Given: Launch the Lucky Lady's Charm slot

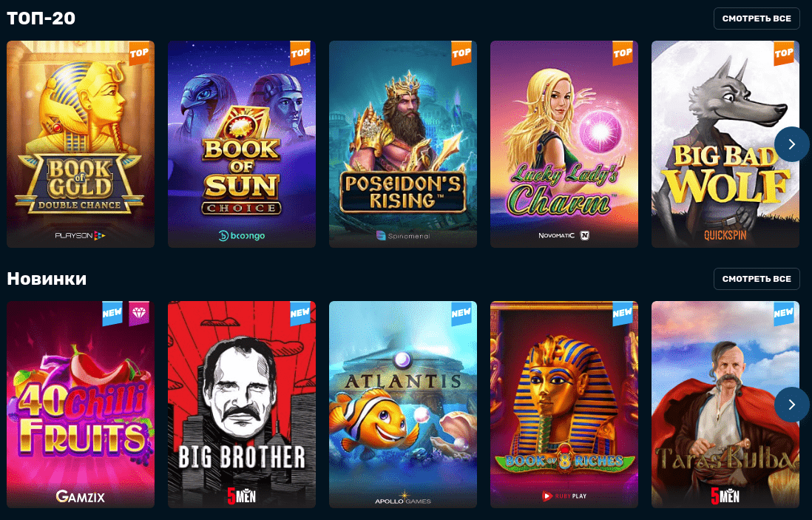Looking at the screenshot, I should point(564,144).
